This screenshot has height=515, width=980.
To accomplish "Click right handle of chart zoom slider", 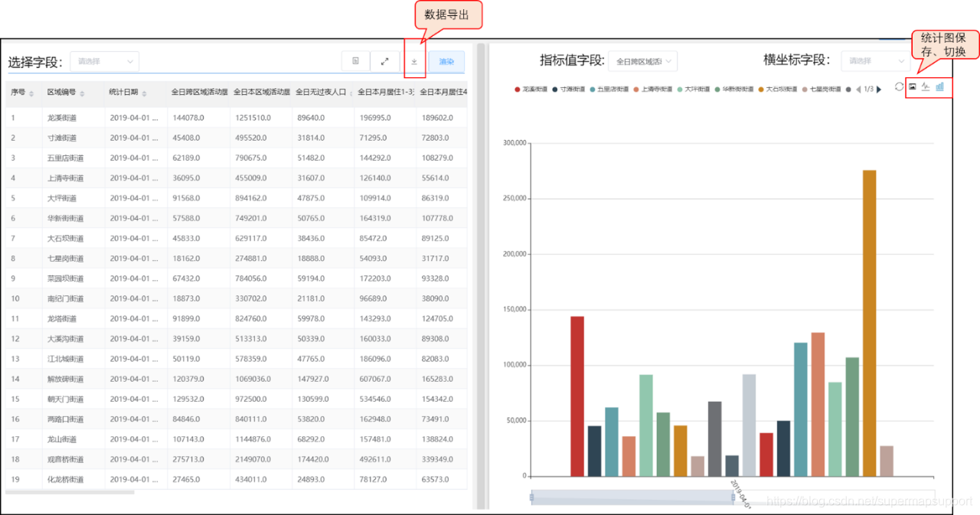I will (x=733, y=497).
